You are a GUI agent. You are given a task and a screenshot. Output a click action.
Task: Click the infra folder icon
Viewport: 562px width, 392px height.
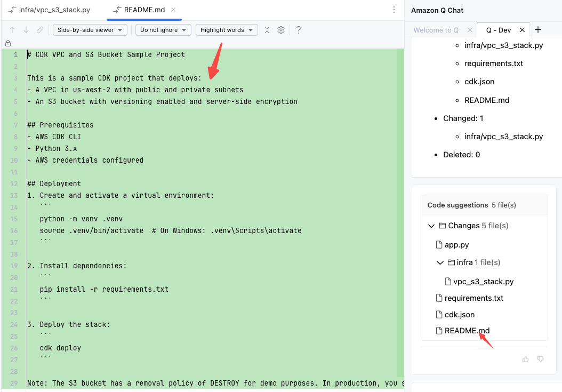pyautogui.click(x=451, y=262)
